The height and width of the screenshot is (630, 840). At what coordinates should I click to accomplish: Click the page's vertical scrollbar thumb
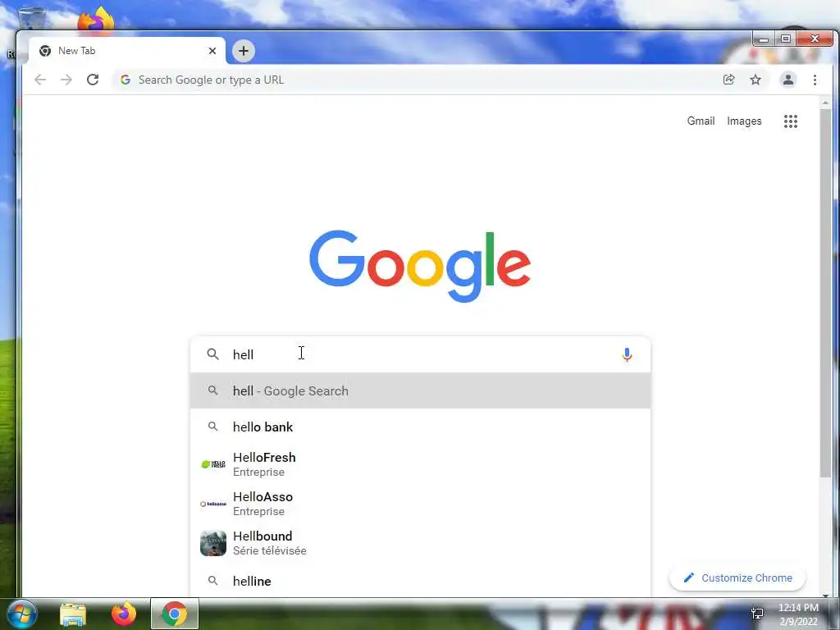click(x=825, y=292)
